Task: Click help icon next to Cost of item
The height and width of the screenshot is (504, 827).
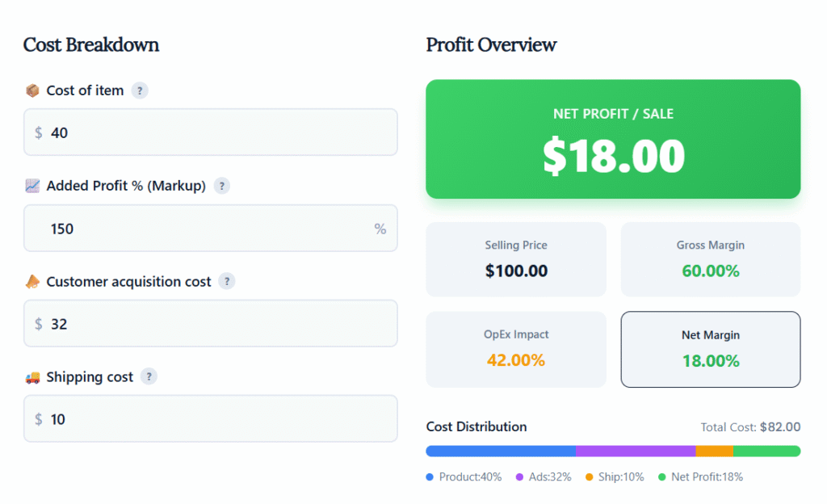Action: (x=140, y=90)
